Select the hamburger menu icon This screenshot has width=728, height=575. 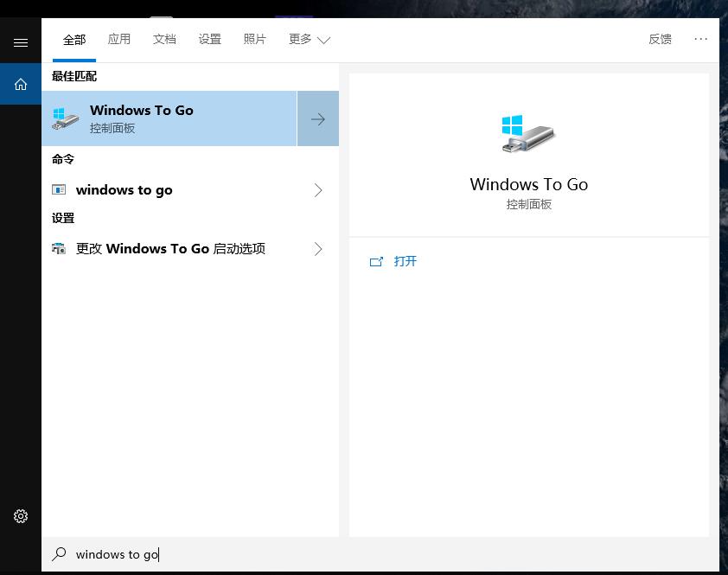(20, 41)
